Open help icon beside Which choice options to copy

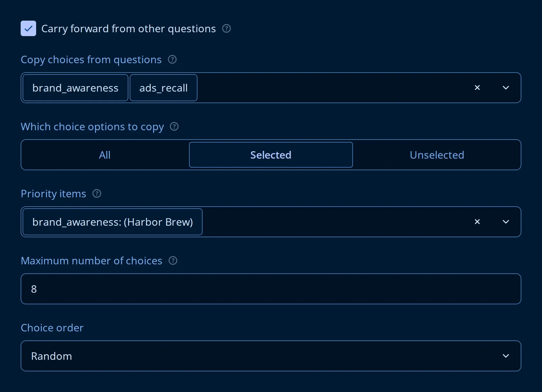point(174,126)
